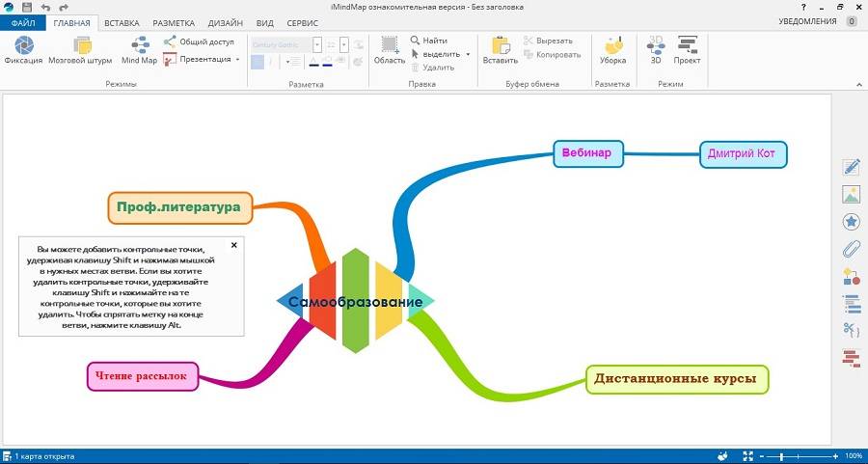Expand the Презентация dropdown arrow
The width and height of the screenshot is (868, 464).
coord(238,60)
